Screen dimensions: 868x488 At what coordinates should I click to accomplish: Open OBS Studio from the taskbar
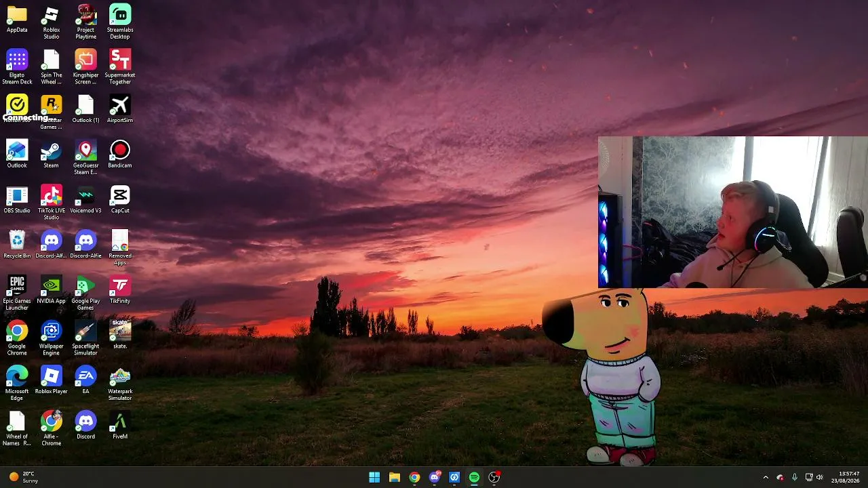[x=494, y=477]
